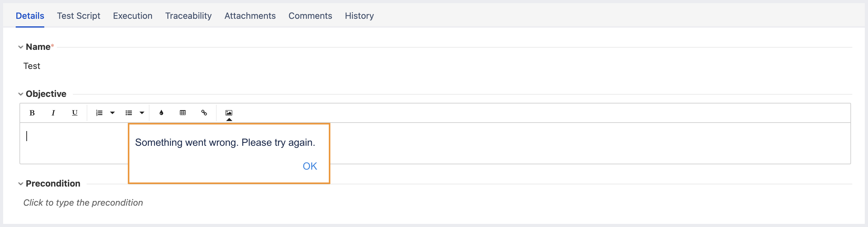Toggle italic formatting in Objective editor

click(53, 113)
